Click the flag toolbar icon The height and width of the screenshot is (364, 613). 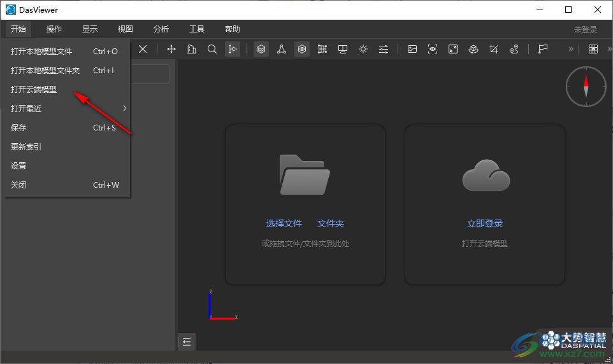click(x=543, y=49)
